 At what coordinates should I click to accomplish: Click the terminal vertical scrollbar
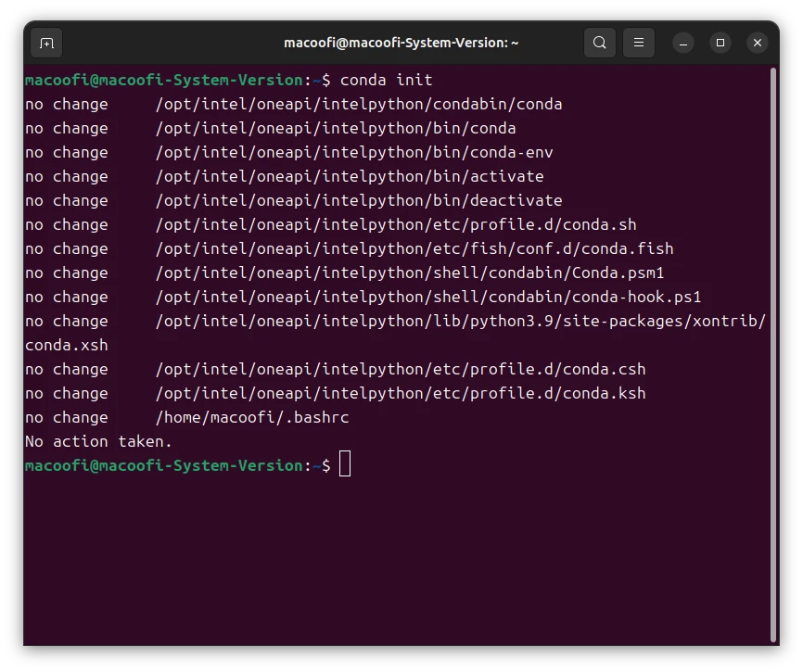[x=772, y=352]
